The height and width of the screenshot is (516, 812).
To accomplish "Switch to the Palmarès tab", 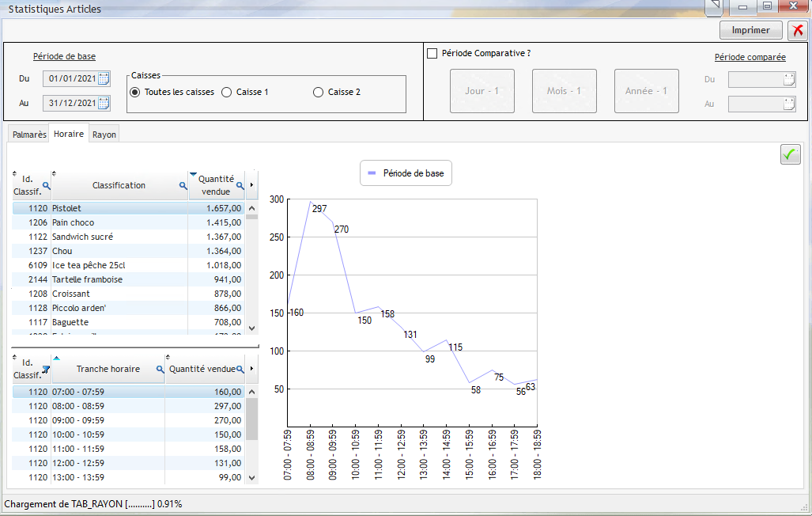I will tap(29, 135).
